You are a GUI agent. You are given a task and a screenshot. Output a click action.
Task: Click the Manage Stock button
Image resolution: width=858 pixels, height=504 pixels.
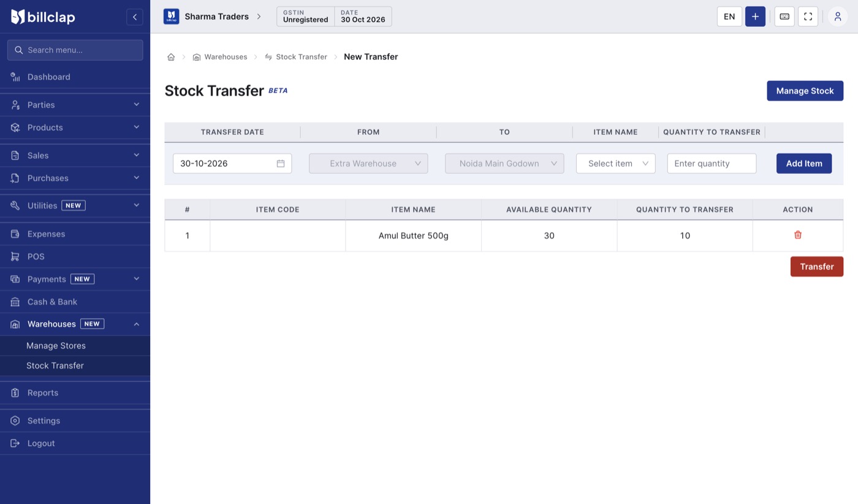pyautogui.click(x=805, y=91)
